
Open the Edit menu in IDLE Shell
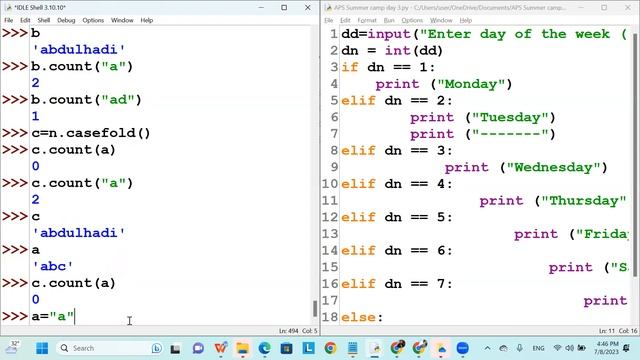[25, 20]
